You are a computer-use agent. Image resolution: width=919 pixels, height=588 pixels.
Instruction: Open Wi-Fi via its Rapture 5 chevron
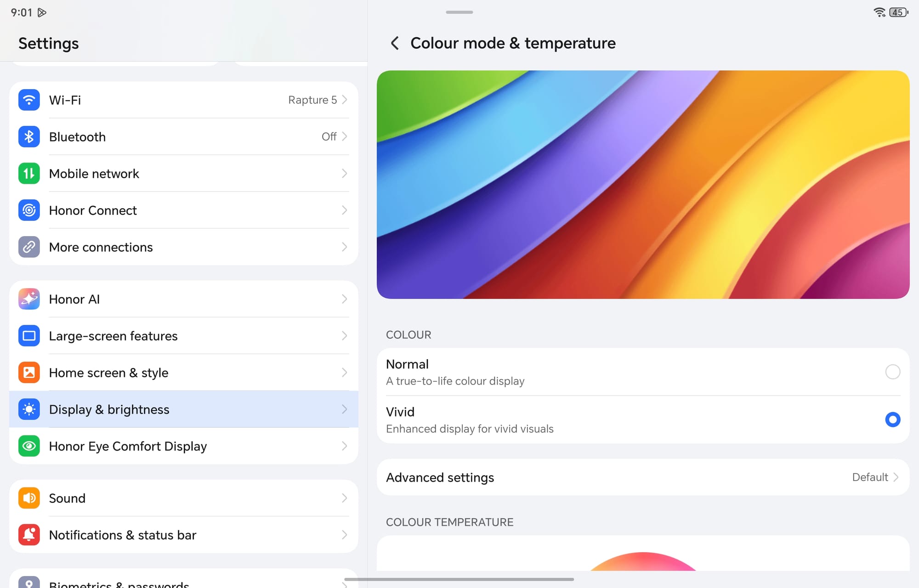pyautogui.click(x=345, y=100)
